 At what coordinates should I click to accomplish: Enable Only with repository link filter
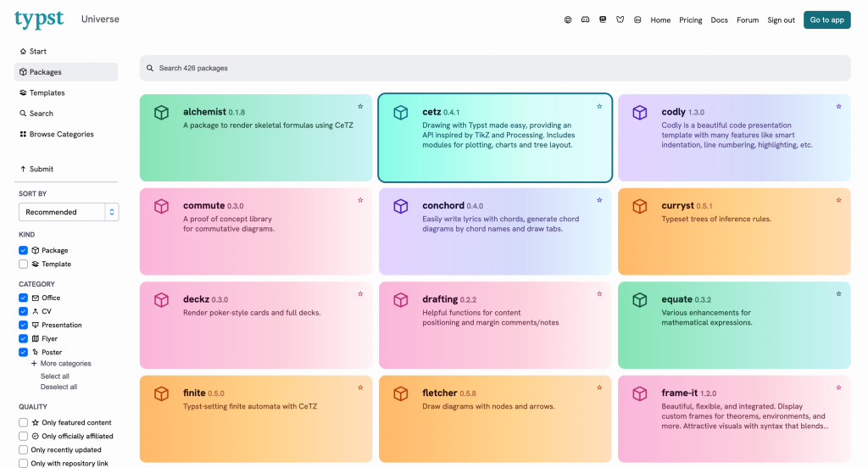pyautogui.click(x=23, y=464)
